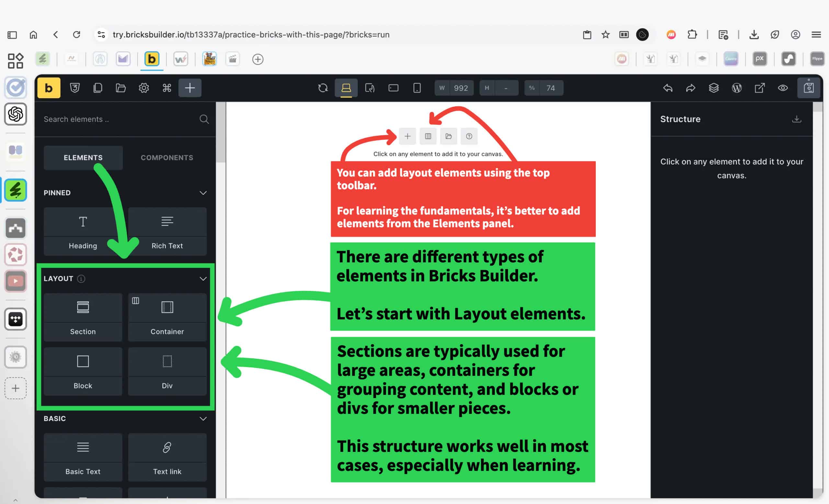
Task: Open the revisions layers icon
Action: (x=714, y=88)
